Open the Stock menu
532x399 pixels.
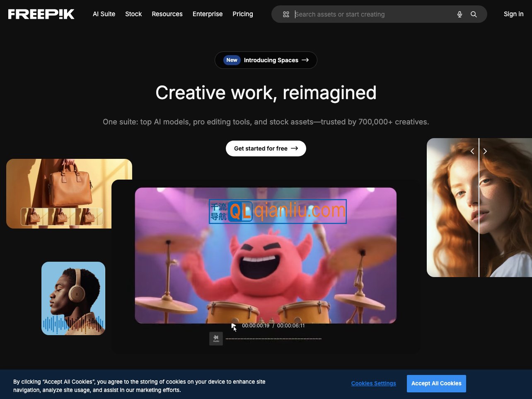(133, 14)
